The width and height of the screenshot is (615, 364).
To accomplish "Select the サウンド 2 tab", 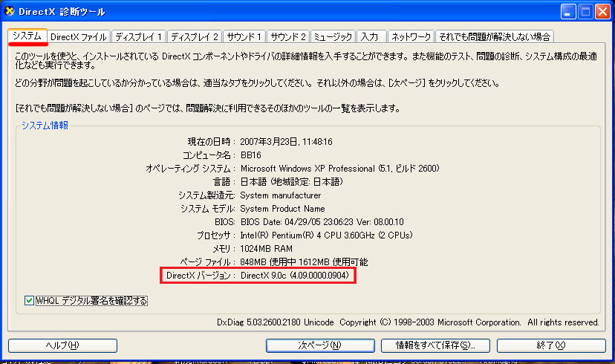I will 288,37.
